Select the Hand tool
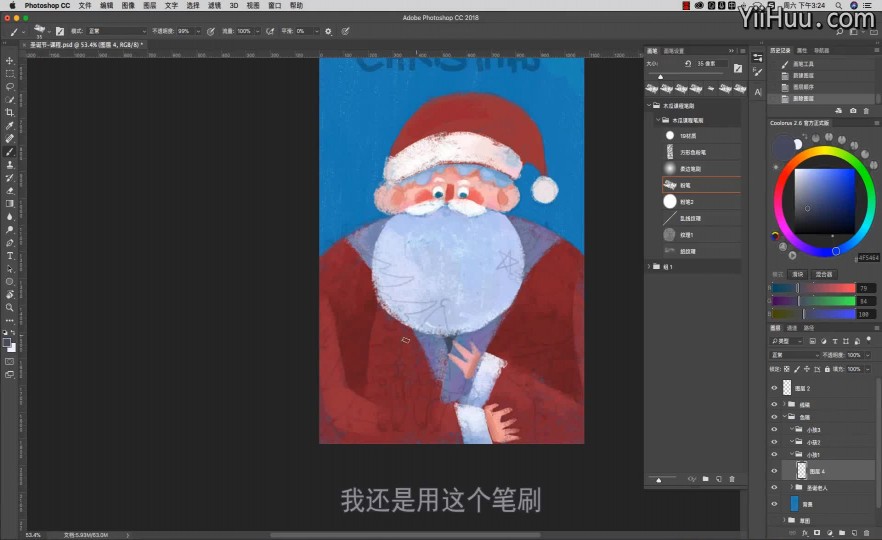Screen dimensions: 882x540 coord(10,295)
